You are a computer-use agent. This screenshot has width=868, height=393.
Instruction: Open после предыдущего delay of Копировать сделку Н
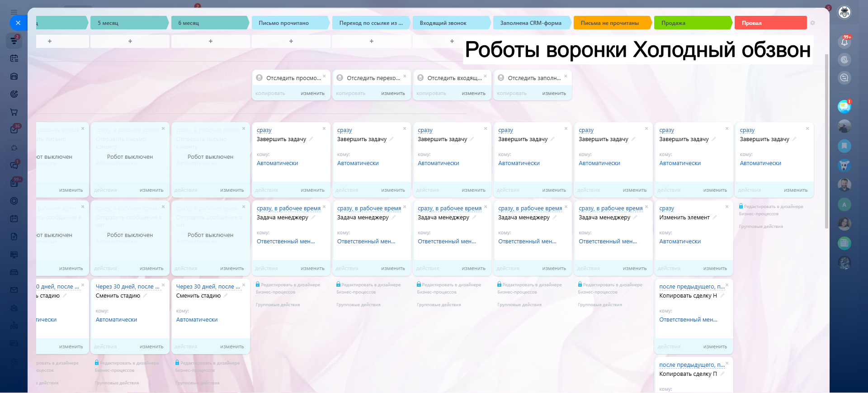(x=692, y=287)
